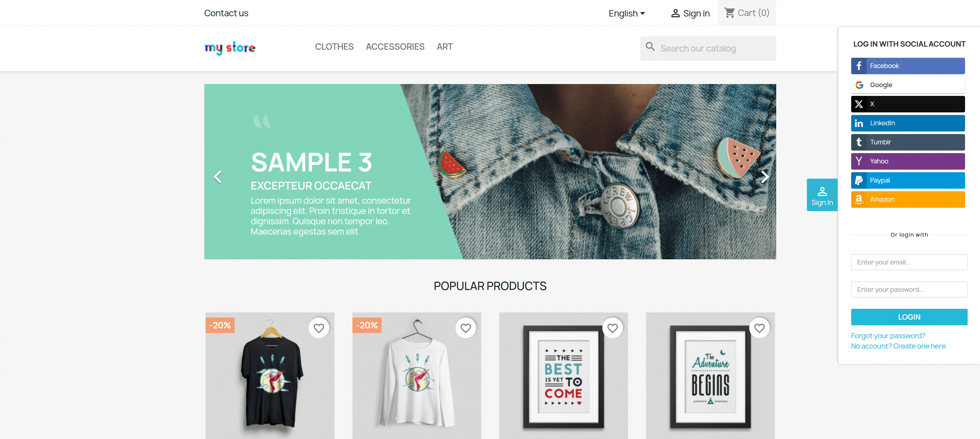Screen dimensions: 980x439
Task: Open the Forgot your password link
Action: (x=888, y=335)
